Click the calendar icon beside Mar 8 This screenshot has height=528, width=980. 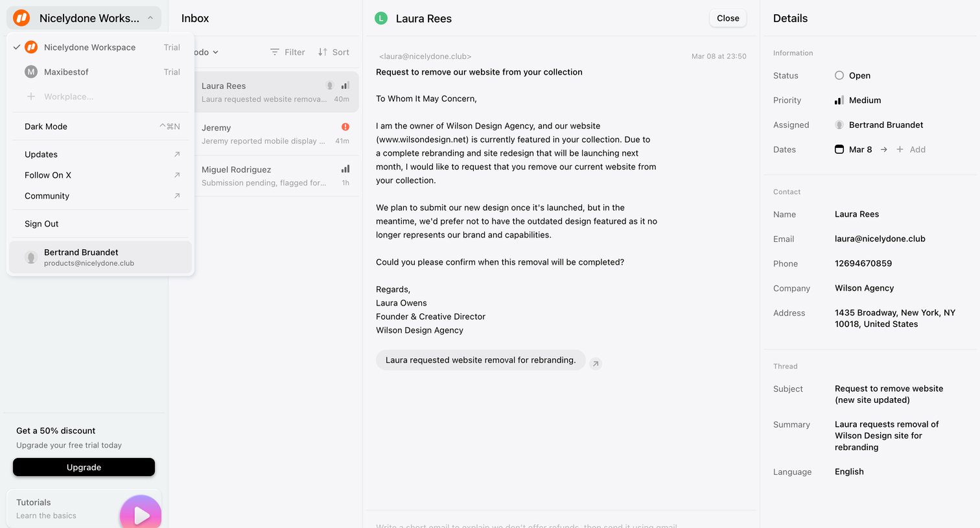(x=839, y=149)
